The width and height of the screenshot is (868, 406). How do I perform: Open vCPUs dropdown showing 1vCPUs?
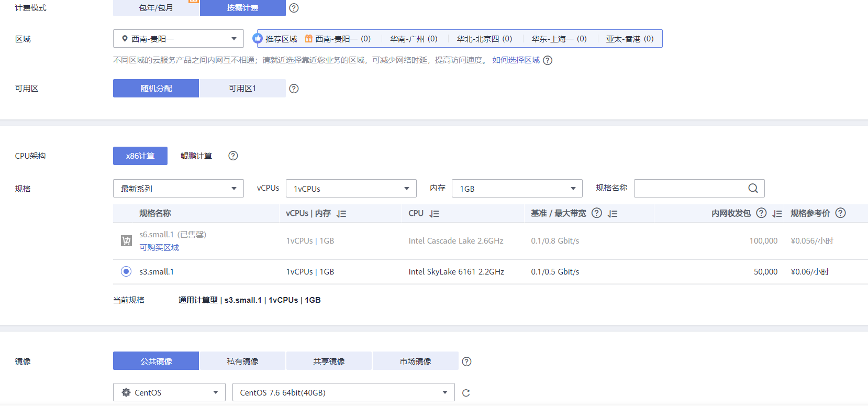351,189
